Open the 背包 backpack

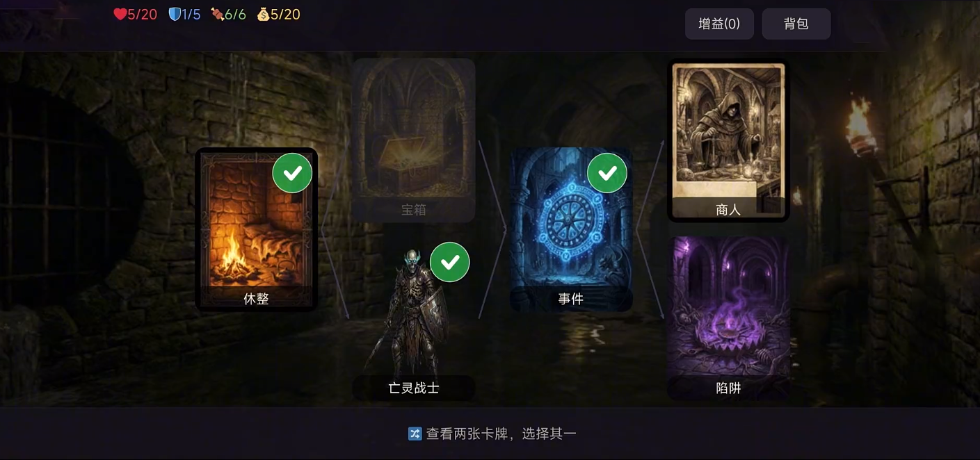[x=796, y=24]
